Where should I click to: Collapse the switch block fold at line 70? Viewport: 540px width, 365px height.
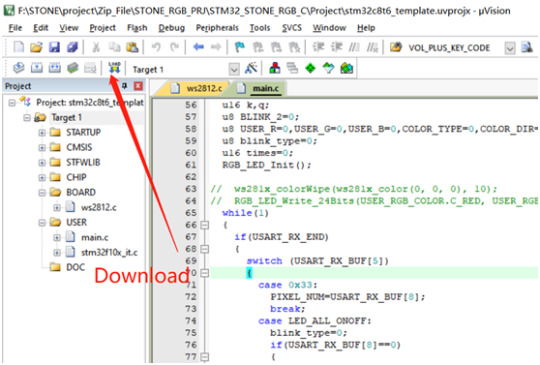click(x=205, y=273)
